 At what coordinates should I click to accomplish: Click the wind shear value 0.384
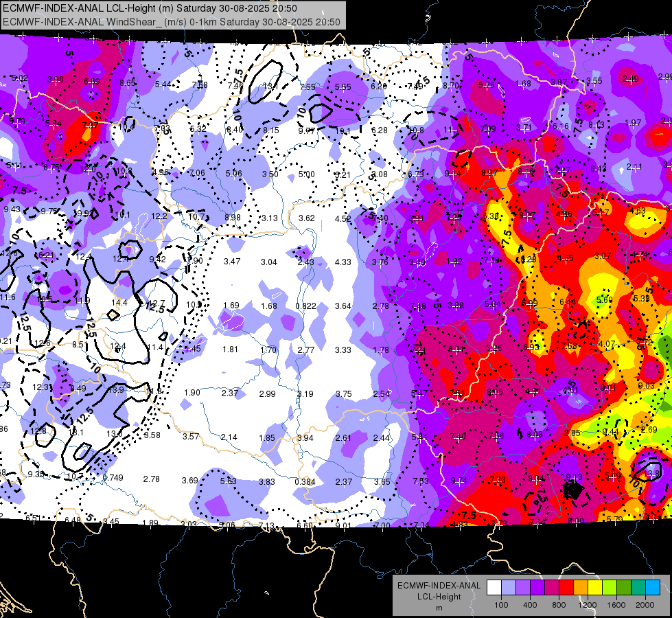point(305,481)
